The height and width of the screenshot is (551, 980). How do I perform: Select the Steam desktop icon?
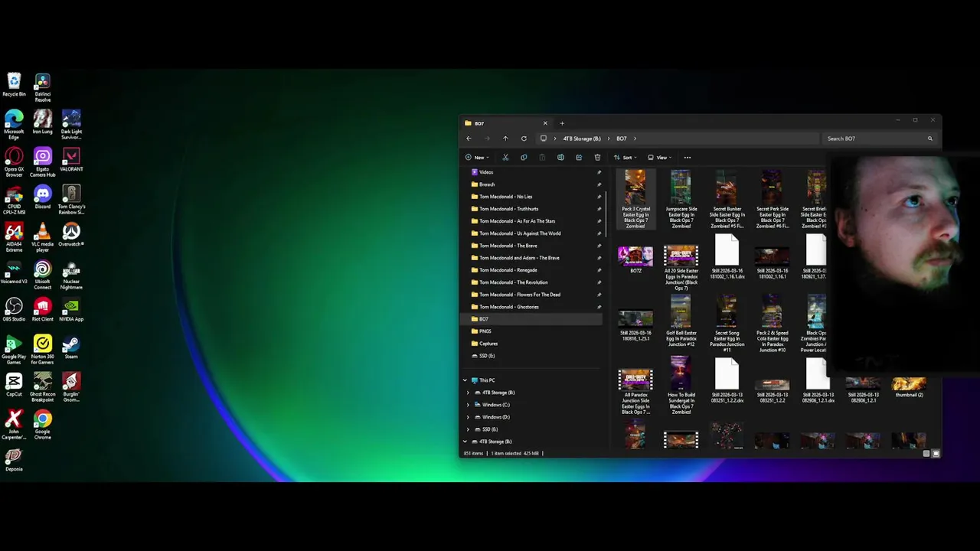(x=71, y=347)
